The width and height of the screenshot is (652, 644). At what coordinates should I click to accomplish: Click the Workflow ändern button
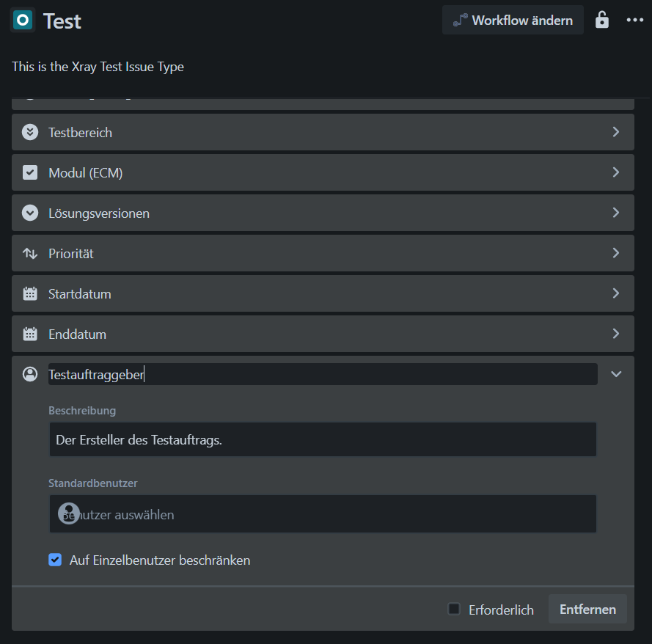513,20
